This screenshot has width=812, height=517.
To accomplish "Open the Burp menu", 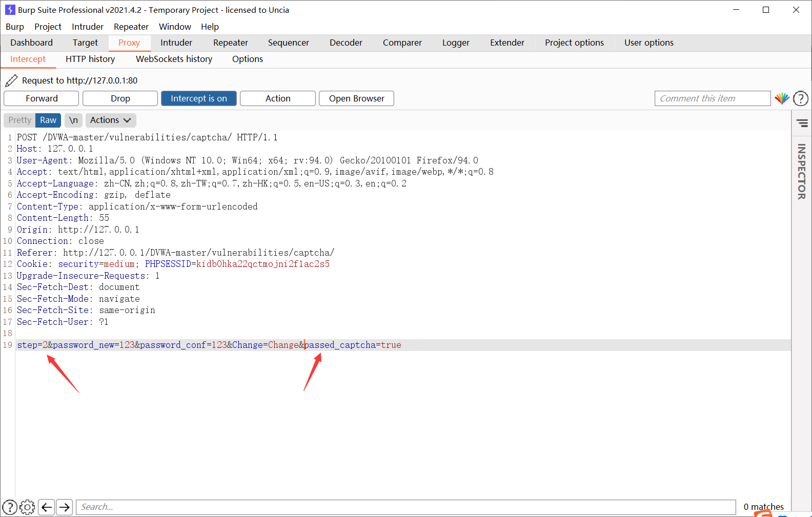I will [15, 27].
